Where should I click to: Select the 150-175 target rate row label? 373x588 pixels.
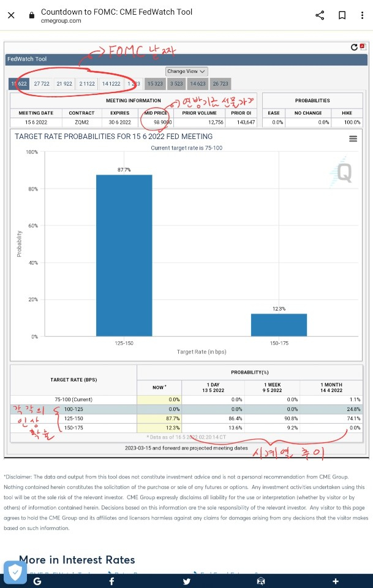[x=73, y=428]
